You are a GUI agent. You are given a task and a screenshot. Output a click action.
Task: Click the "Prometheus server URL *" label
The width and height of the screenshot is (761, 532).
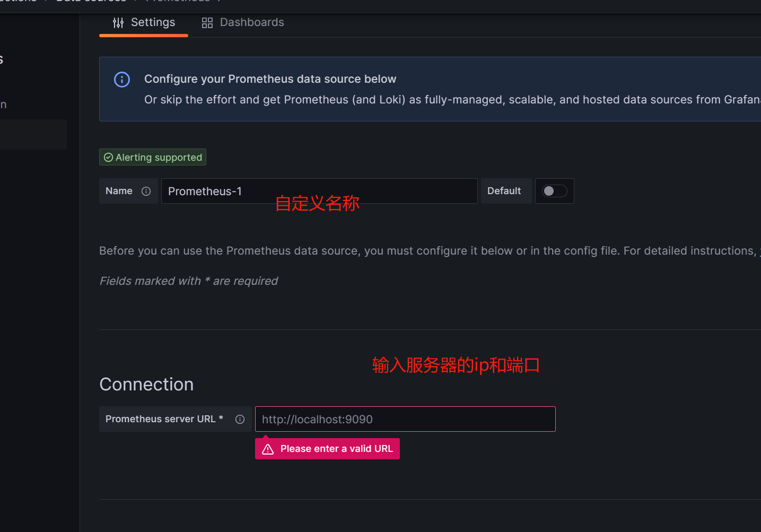click(164, 419)
